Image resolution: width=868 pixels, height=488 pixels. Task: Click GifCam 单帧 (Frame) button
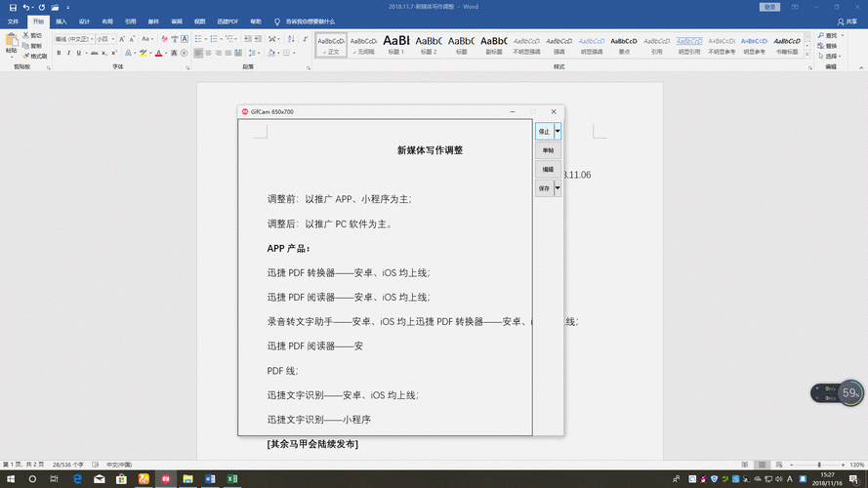point(548,150)
